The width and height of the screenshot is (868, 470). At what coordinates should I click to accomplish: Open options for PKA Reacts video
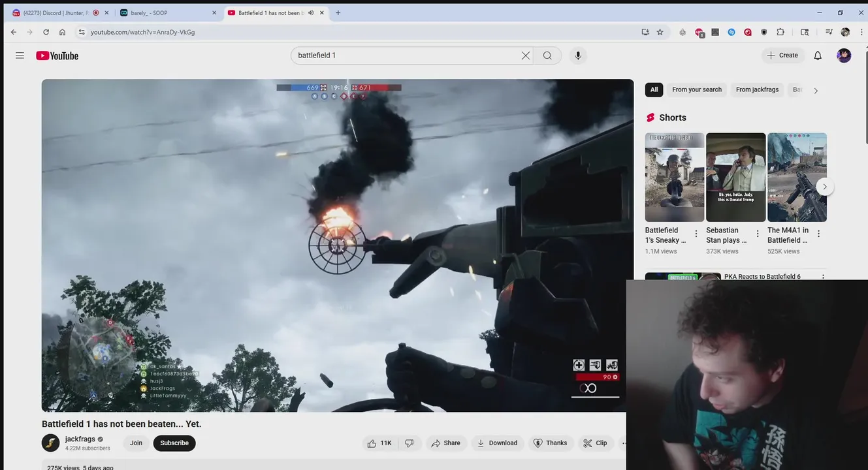click(823, 277)
